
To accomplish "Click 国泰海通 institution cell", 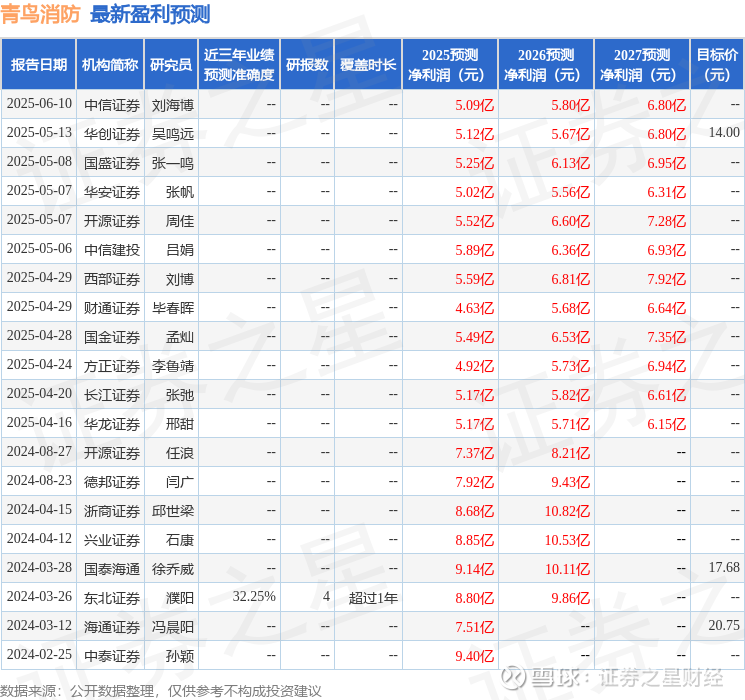I will (112, 569).
